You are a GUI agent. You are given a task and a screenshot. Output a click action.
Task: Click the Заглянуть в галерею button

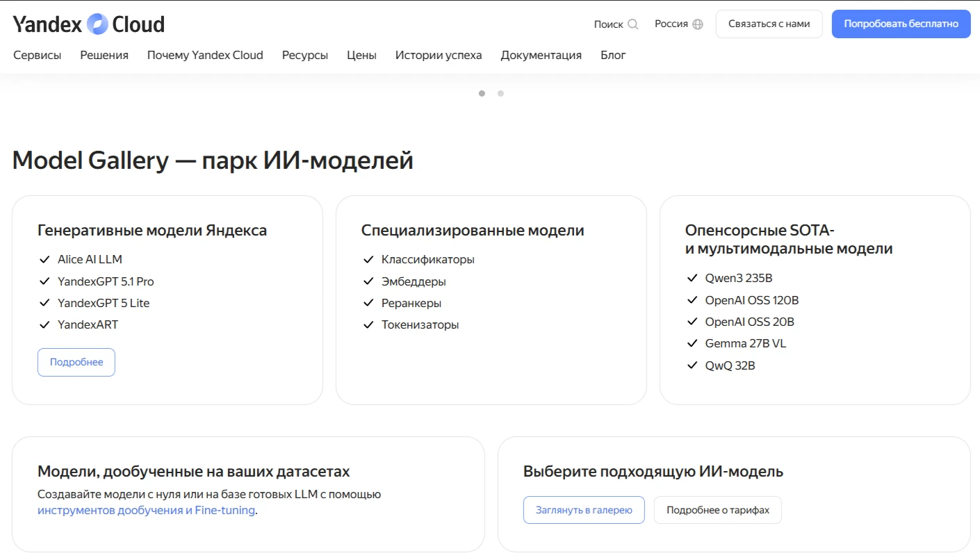coord(584,510)
